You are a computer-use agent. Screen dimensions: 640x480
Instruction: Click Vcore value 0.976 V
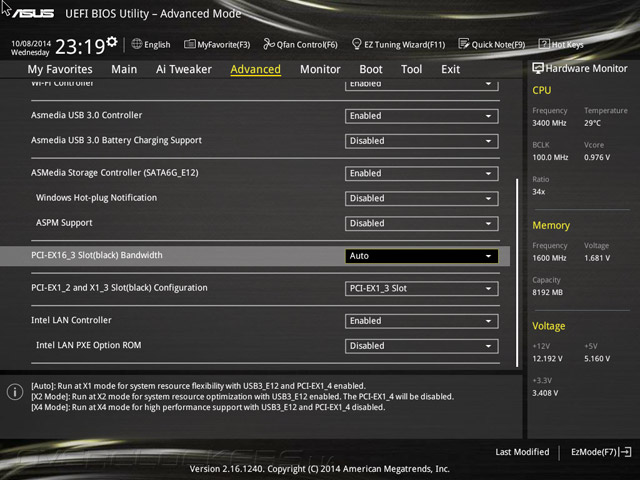click(x=597, y=157)
